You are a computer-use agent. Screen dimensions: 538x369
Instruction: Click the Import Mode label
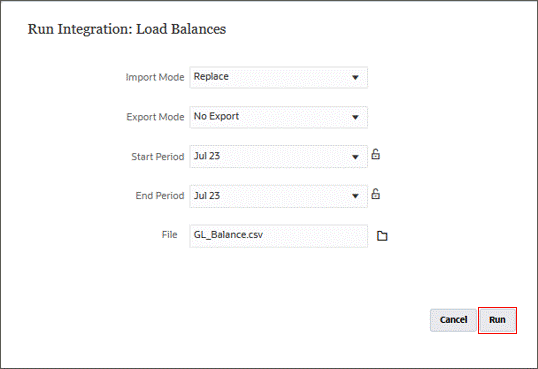(x=155, y=77)
